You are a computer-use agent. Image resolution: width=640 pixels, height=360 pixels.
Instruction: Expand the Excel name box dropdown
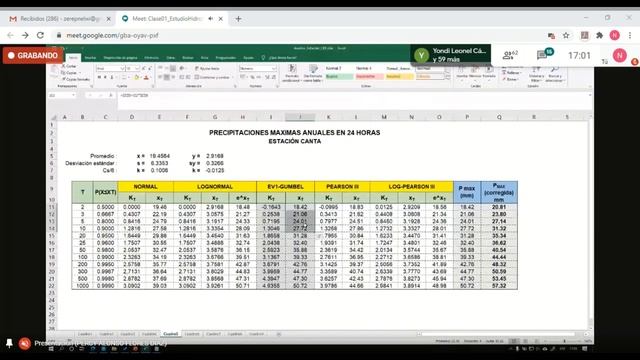click(x=73, y=95)
